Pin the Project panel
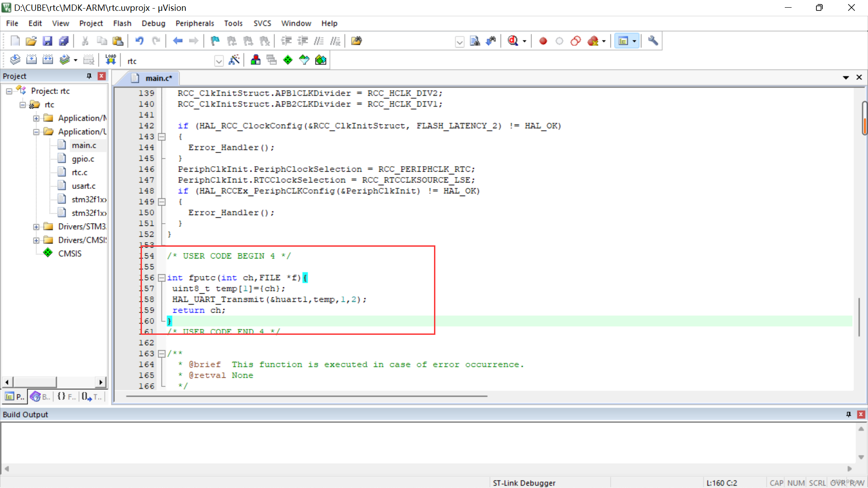 (x=89, y=76)
